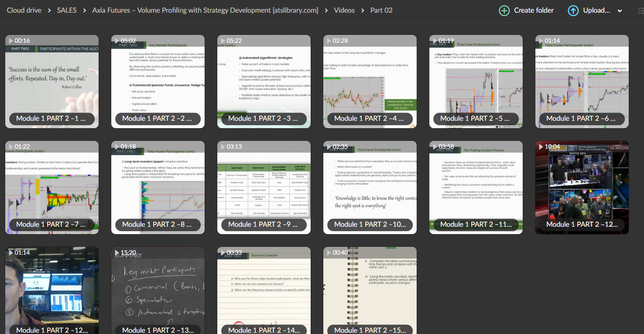Open the view options menu icon

coord(641,10)
